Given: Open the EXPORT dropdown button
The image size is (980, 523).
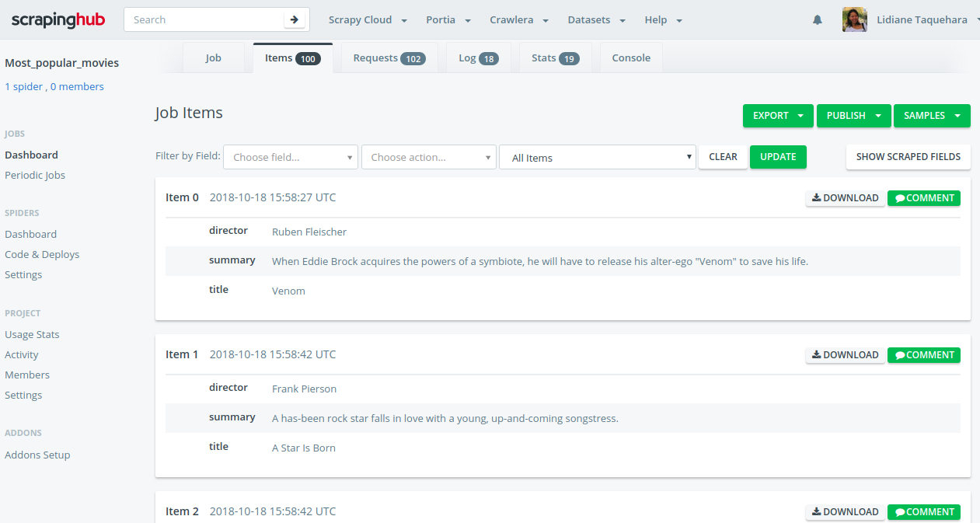Looking at the screenshot, I should click(x=778, y=116).
